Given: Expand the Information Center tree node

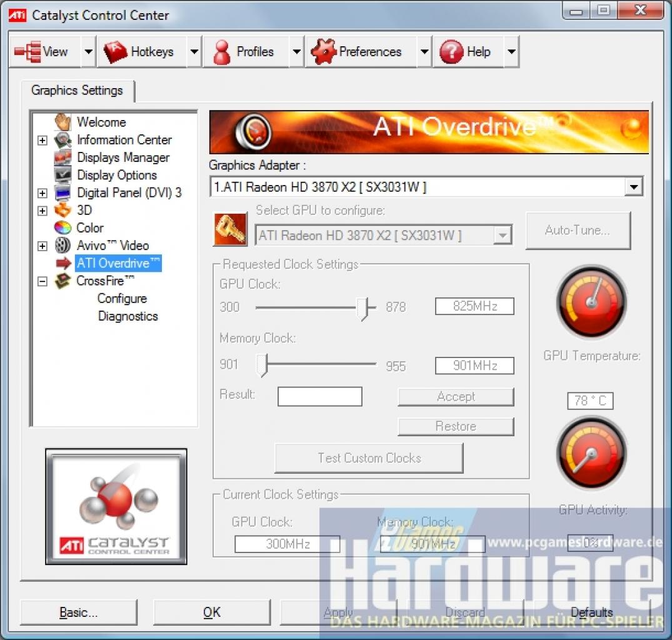Looking at the screenshot, I should pyautogui.click(x=43, y=141).
